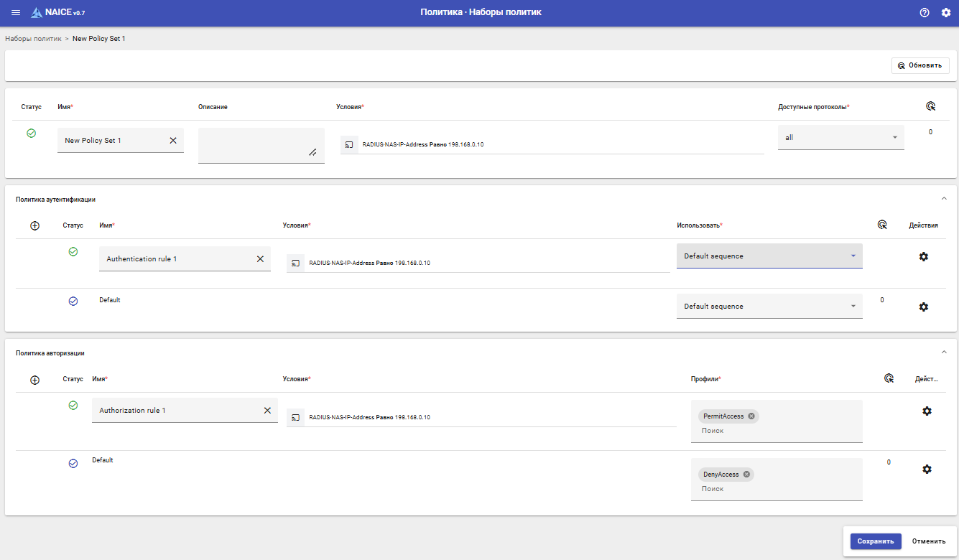Click the Обновить refresh button

(x=920, y=65)
